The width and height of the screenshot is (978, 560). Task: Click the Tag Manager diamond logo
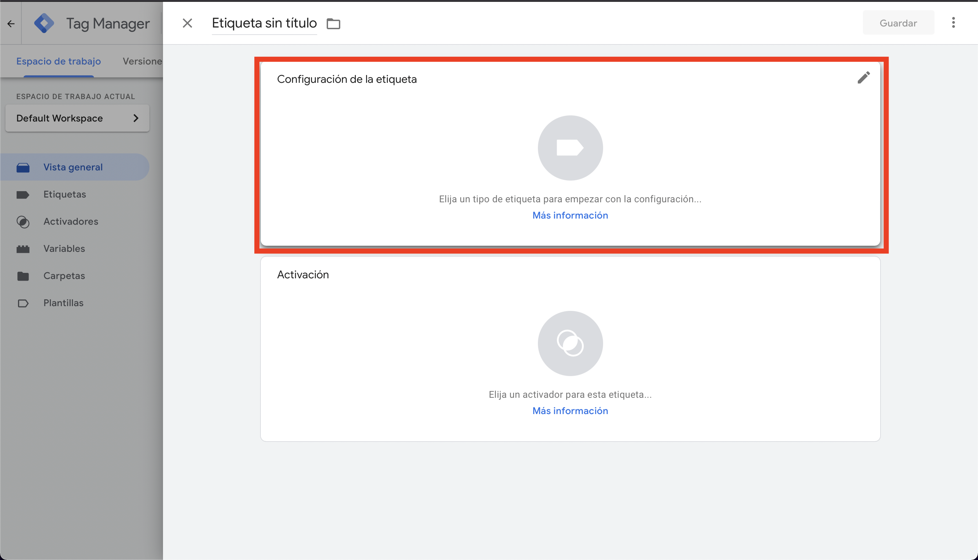click(x=44, y=23)
